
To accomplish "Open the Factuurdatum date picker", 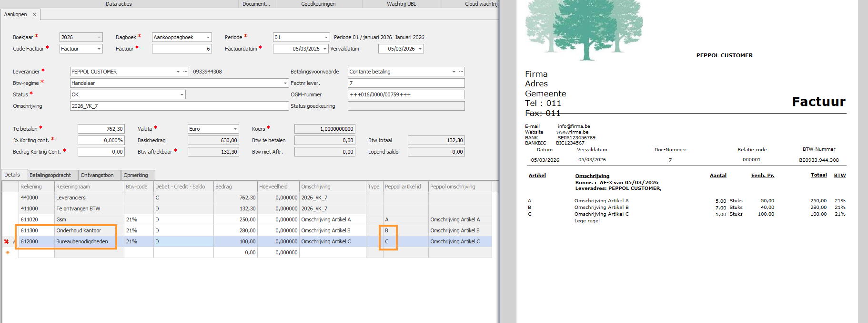I will [325, 49].
